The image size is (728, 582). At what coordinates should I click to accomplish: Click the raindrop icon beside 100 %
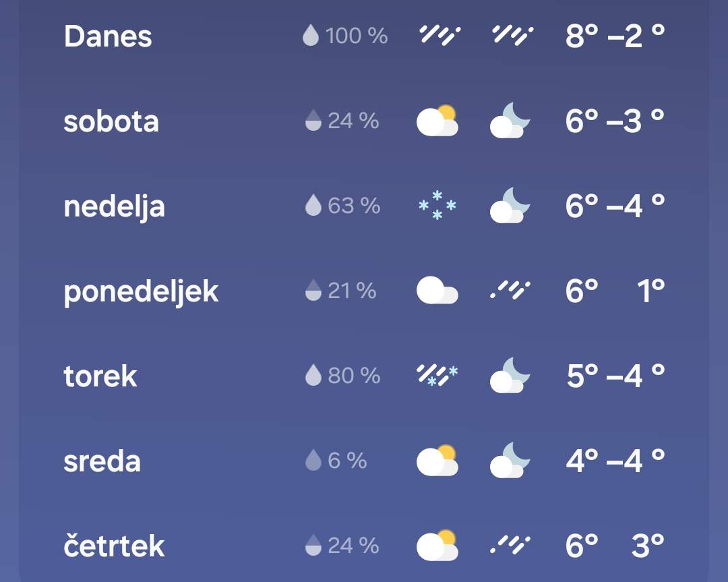coord(311,35)
